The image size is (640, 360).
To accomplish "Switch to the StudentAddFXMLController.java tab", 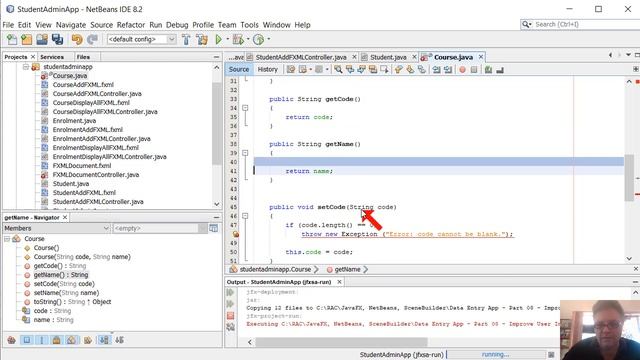I will (x=301, y=57).
